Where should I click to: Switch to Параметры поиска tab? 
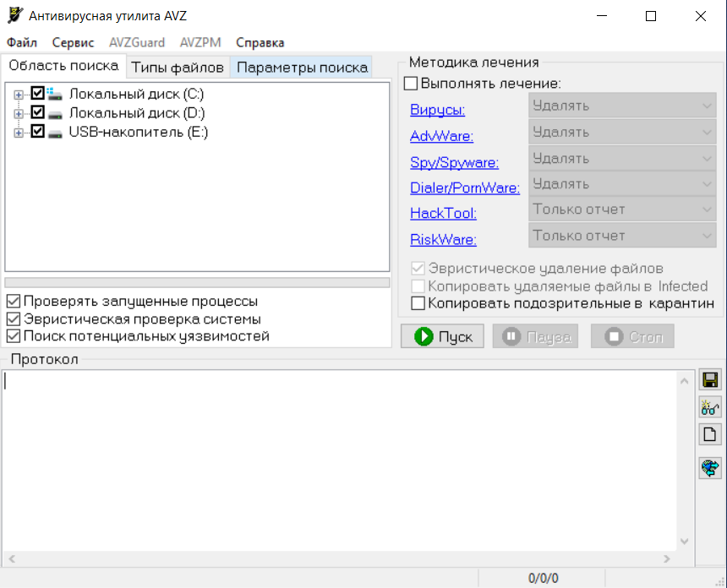[302, 68]
